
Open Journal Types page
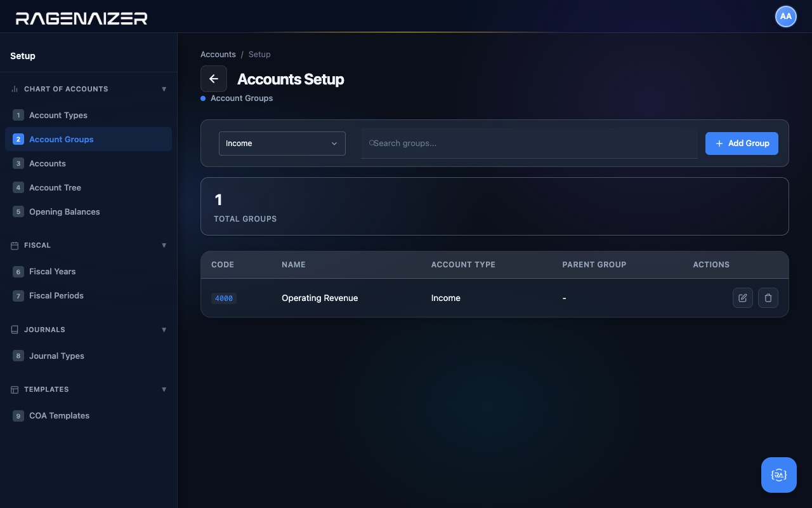coord(88,356)
